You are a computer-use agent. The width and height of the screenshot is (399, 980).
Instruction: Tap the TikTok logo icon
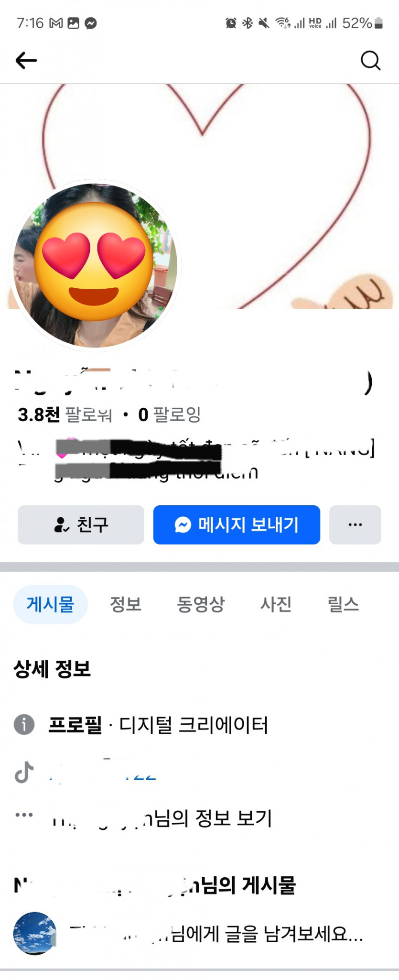point(24,772)
